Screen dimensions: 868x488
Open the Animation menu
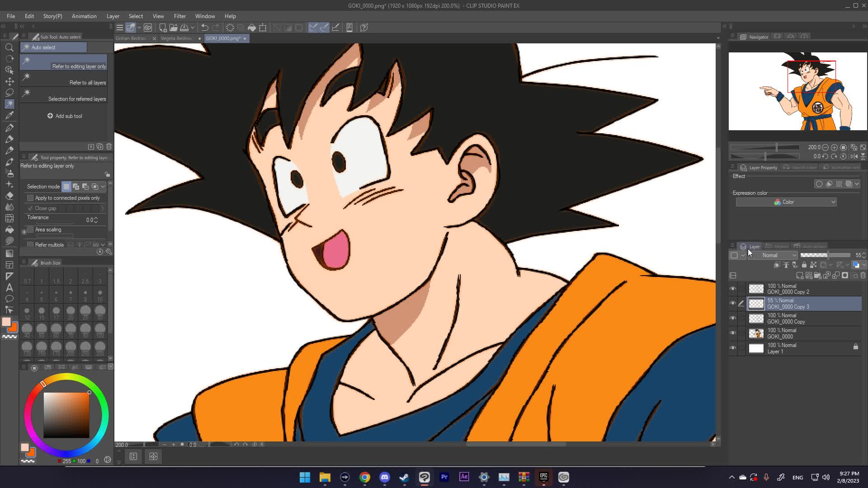point(84,16)
